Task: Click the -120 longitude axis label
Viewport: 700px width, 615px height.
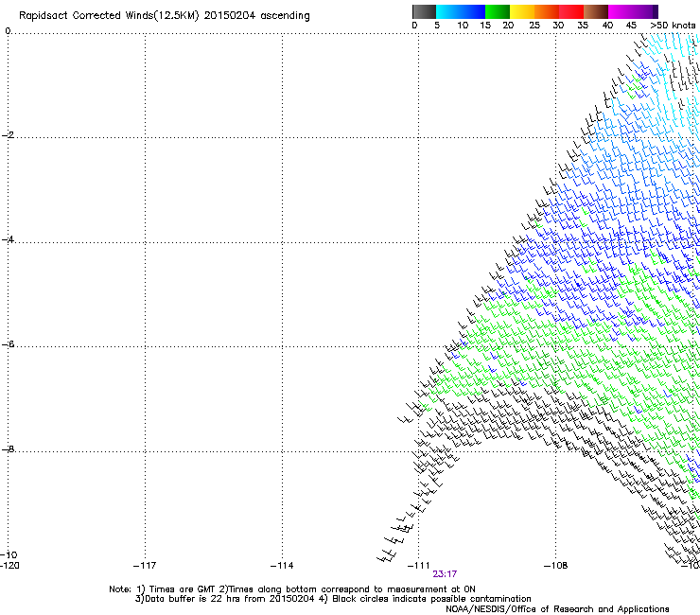Action: click(9, 566)
